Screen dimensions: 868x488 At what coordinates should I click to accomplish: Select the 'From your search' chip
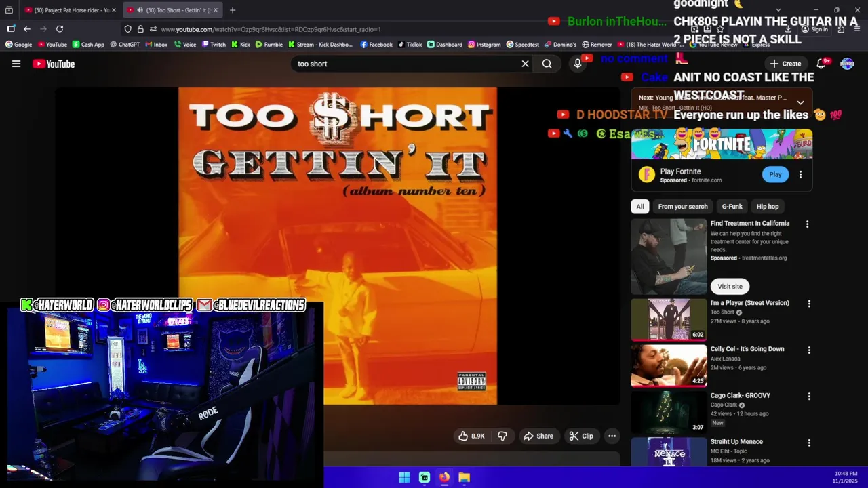point(683,207)
